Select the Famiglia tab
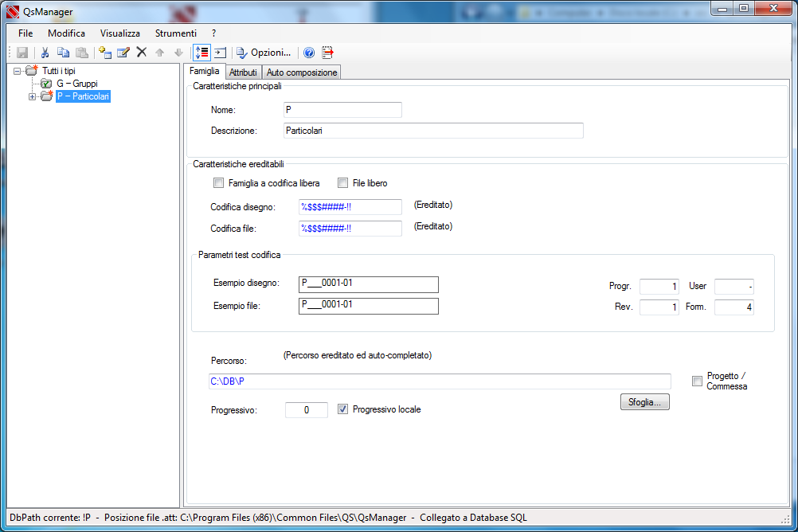 pos(205,71)
